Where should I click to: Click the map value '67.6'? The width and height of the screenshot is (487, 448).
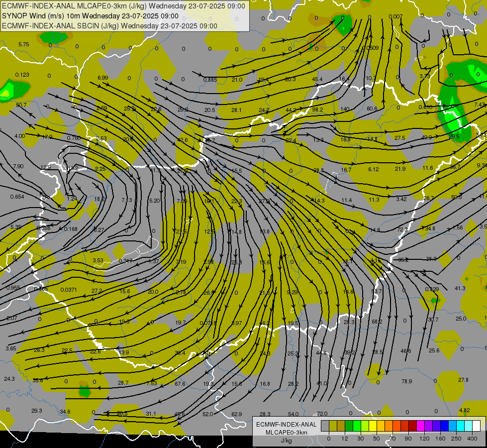point(180,384)
